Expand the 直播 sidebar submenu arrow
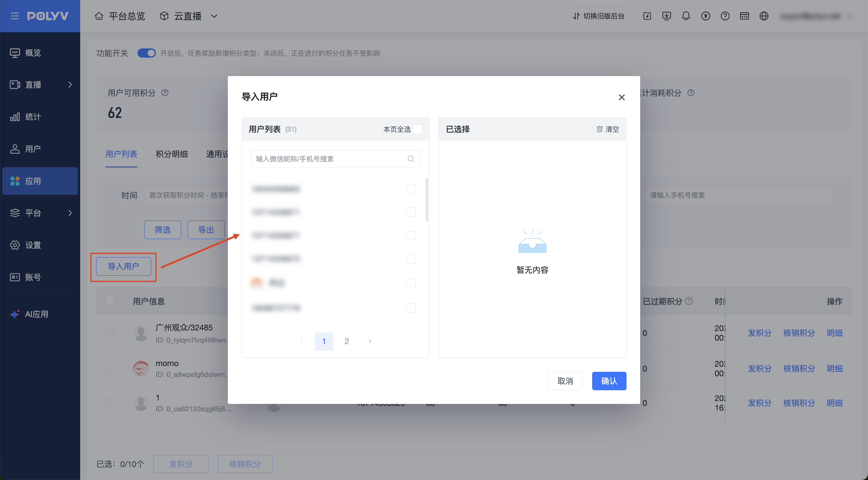The width and height of the screenshot is (868, 480). (70, 85)
